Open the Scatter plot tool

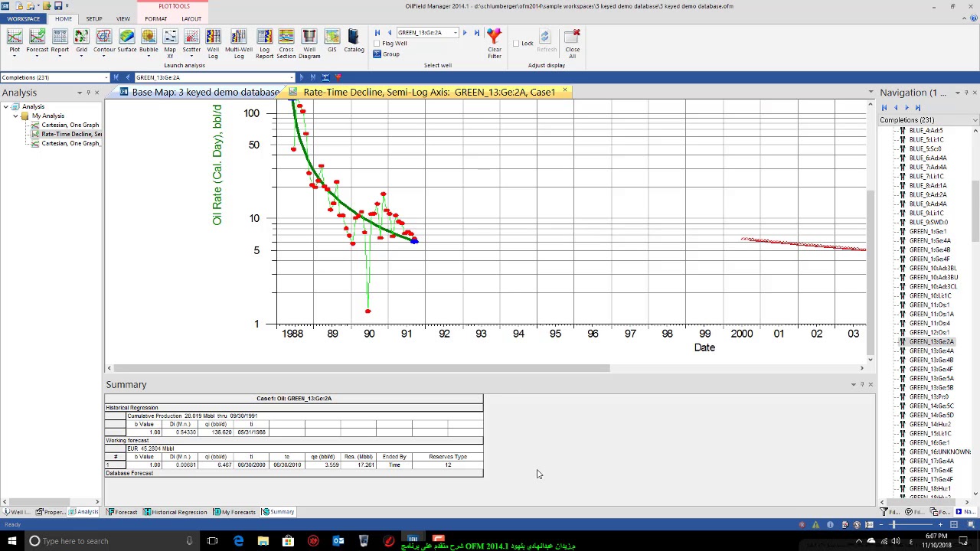pos(191,41)
